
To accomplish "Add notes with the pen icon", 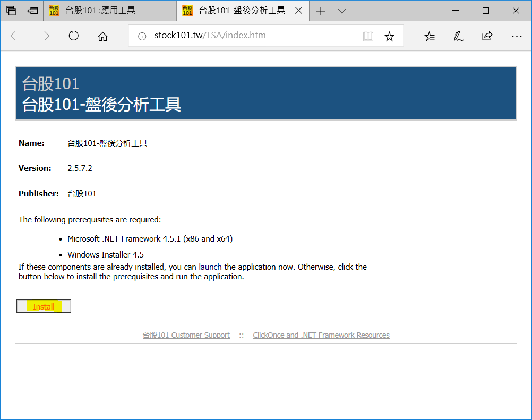I will tap(458, 36).
